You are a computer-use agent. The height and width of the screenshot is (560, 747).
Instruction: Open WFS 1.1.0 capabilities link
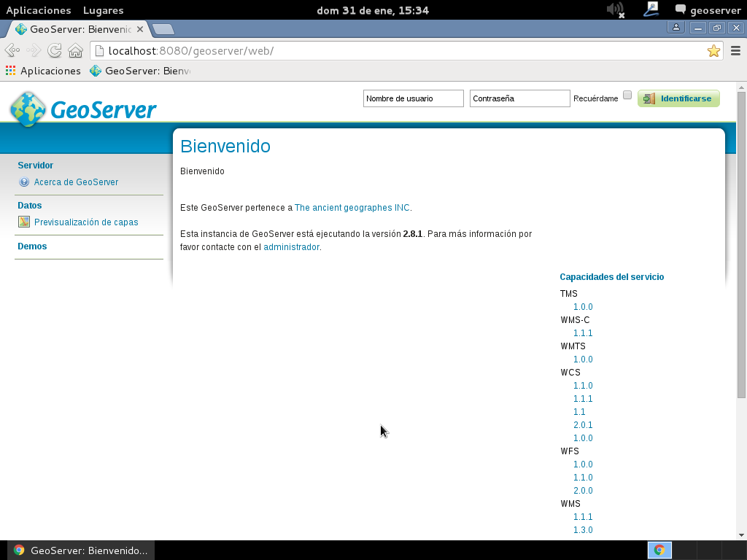click(583, 477)
